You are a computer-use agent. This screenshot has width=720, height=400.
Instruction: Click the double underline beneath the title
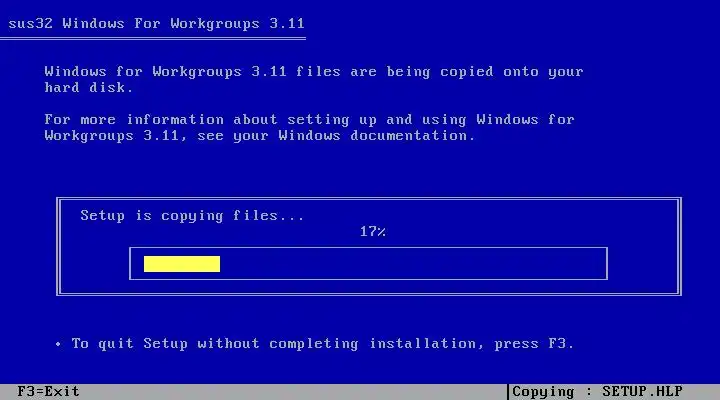tap(153, 39)
